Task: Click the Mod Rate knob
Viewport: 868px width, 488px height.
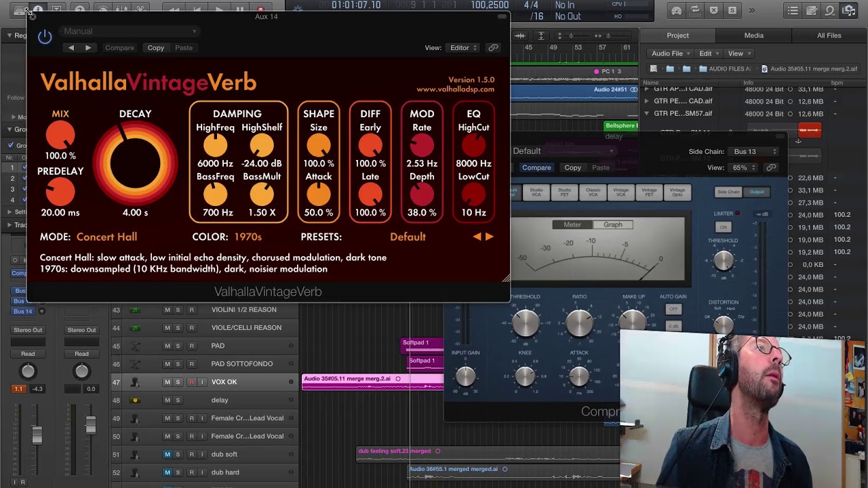Action: click(422, 145)
